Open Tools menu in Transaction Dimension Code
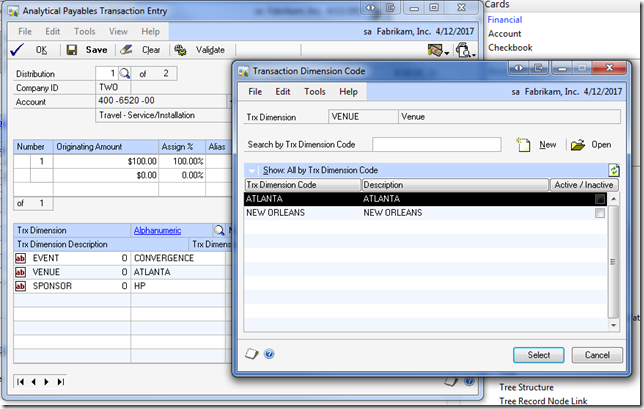This screenshot has width=644, height=409. (x=315, y=92)
